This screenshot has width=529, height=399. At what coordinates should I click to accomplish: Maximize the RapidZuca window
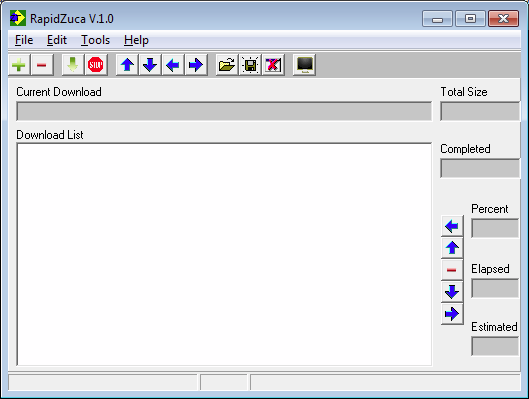pos(470,19)
